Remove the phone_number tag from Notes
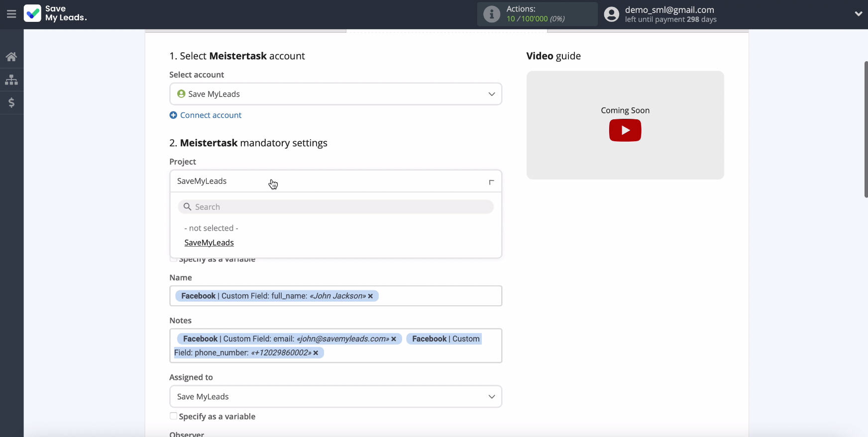Screen dimensions: 868x437 [x=316, y=353]
